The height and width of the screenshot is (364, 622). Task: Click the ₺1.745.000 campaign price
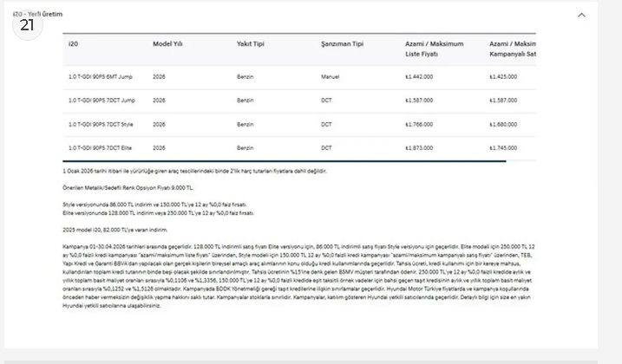[503, 148]
